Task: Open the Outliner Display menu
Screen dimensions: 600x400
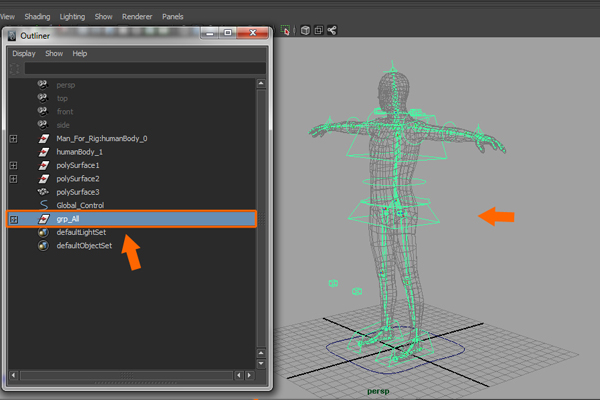Action: tap(24, 54)
